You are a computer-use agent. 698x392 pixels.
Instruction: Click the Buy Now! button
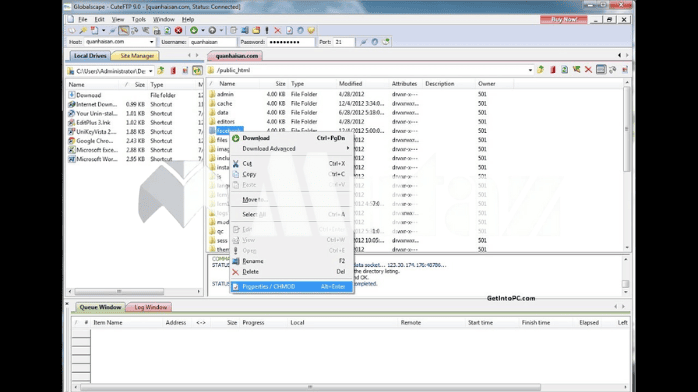point(564,20)
